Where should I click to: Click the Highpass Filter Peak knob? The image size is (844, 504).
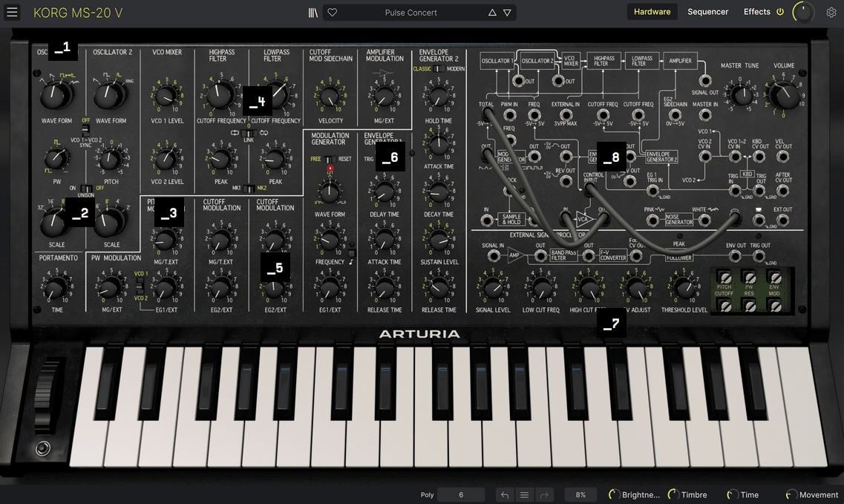click(x=220, y=160)
